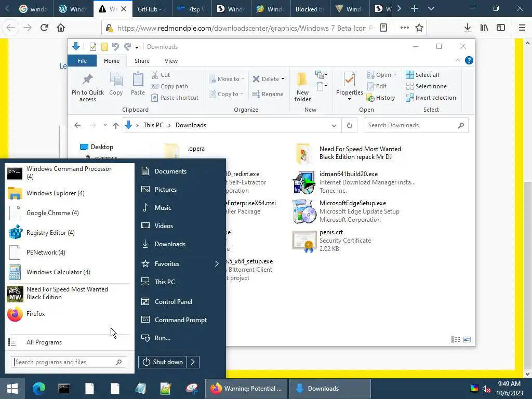Image resolution: width=532 pixels, height=399 pixels.
Task: Go up one folder level arrow
Action: pyautogui.click(x=116, y=126)
